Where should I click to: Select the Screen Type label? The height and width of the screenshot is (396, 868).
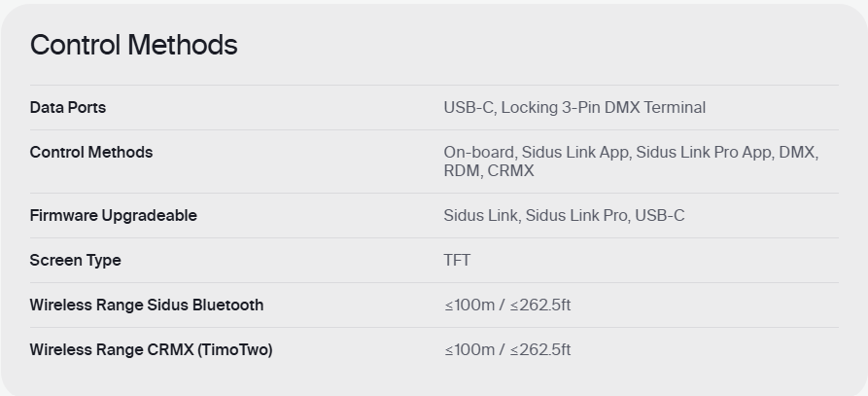tap(75, 261)
